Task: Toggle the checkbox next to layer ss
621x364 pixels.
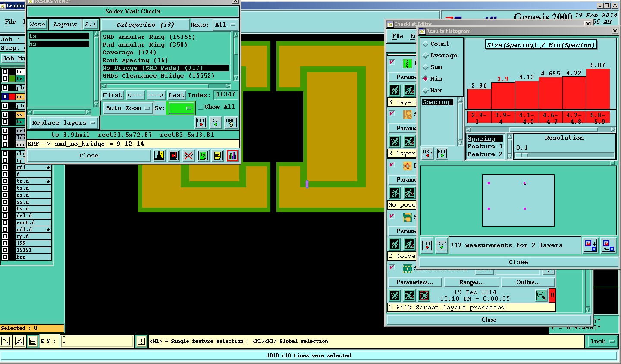Action: (x=5, y=115)
